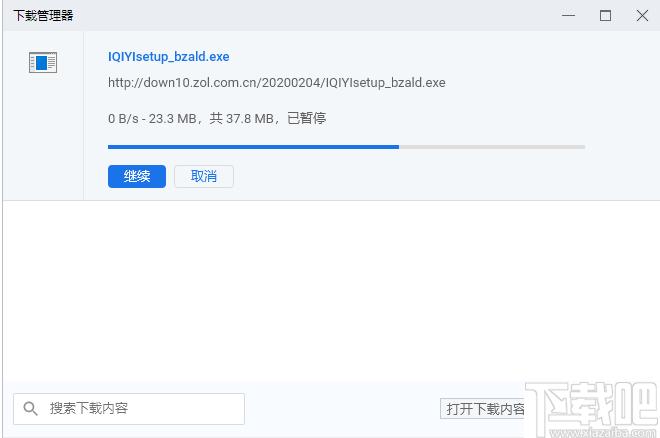
Task: Click the 搜索下载内容 search field
Action: pos(129,409)
